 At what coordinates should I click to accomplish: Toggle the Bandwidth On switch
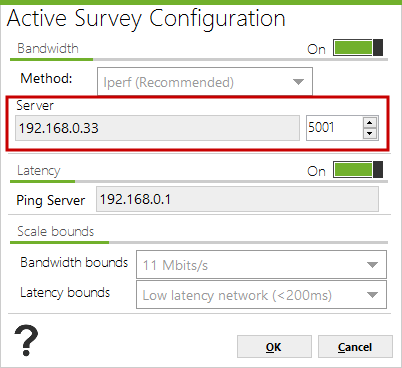click(358, 48)
